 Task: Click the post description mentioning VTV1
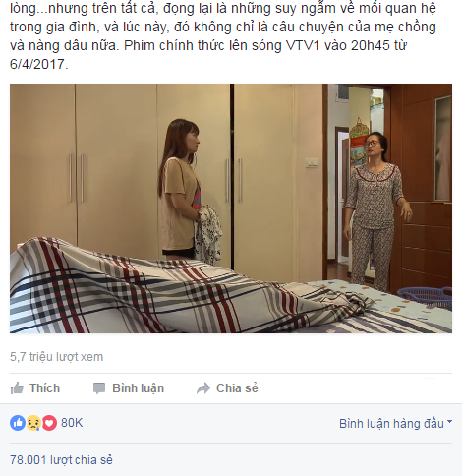coord(223,36)
